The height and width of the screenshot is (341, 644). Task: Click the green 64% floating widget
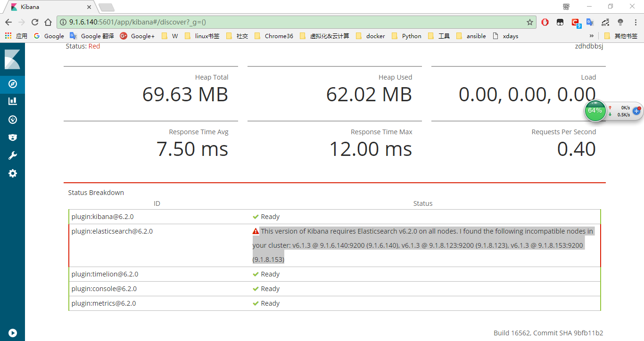(x=595, y=111)
